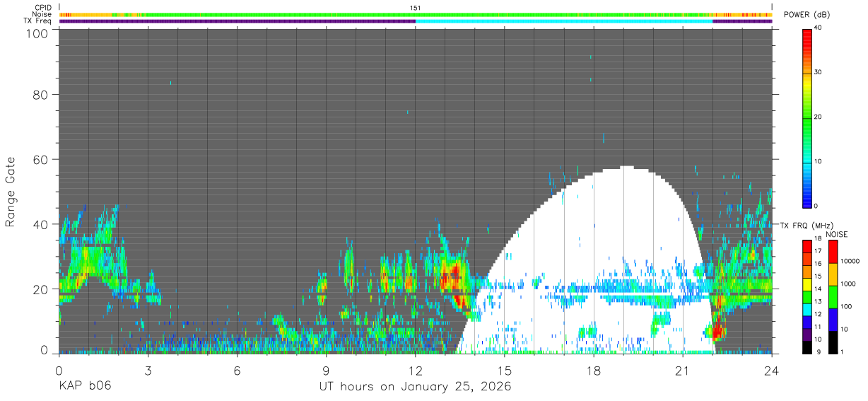Click the 15 tick on UT hours axis
Viewport: 868px width, 401px height.
[x=504, y=370]
